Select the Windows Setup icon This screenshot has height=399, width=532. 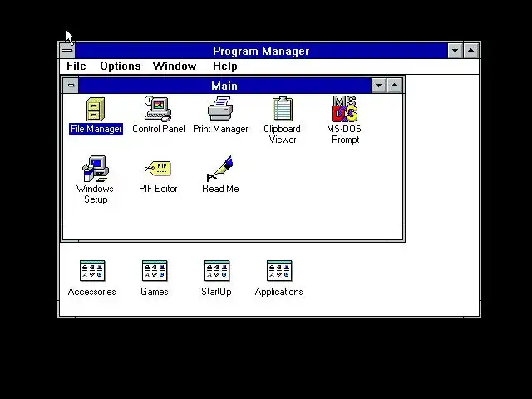click(96, 169)
